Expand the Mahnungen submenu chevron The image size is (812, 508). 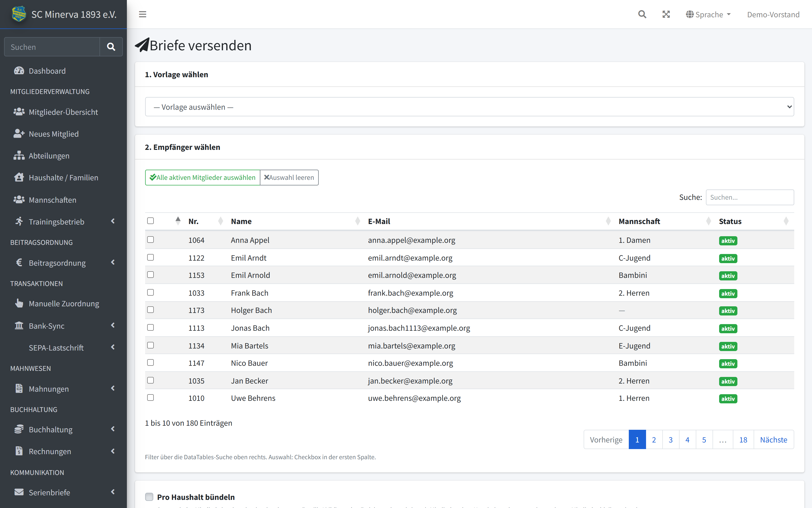pos(113,388)
